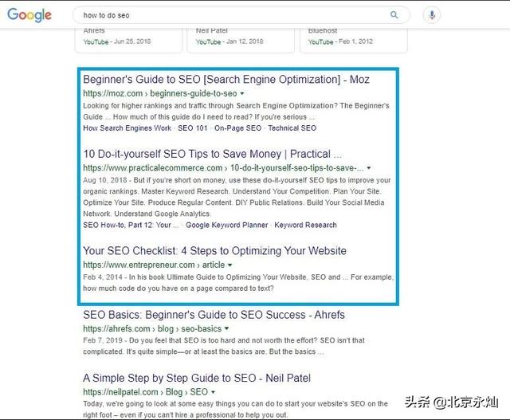This screenshot has width=510, height=420.
Task: Open 'SEO How-to, Part 12' sitelink
Action: tap(131, 225)
